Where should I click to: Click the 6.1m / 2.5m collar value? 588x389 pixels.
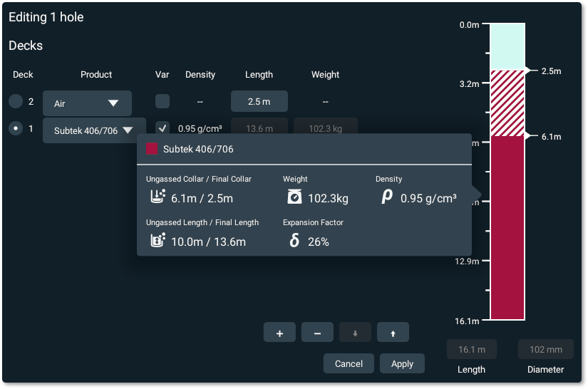(202, 198)
